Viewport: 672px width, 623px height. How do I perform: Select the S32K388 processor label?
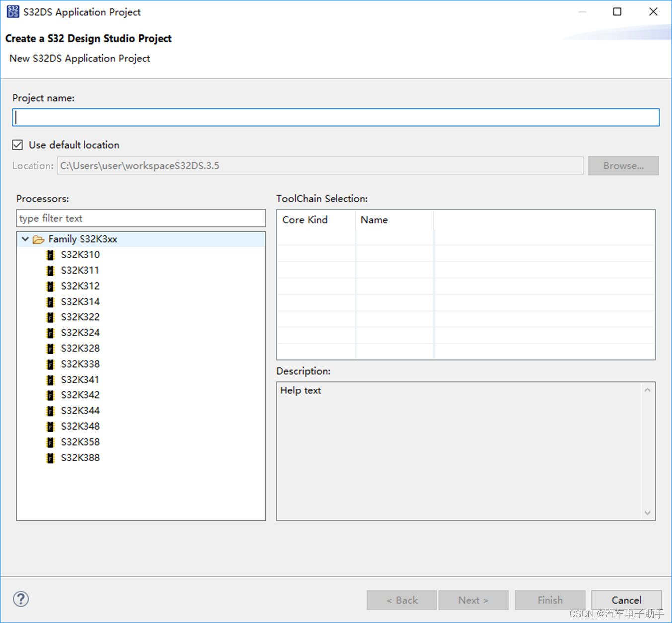coord(80,458)
